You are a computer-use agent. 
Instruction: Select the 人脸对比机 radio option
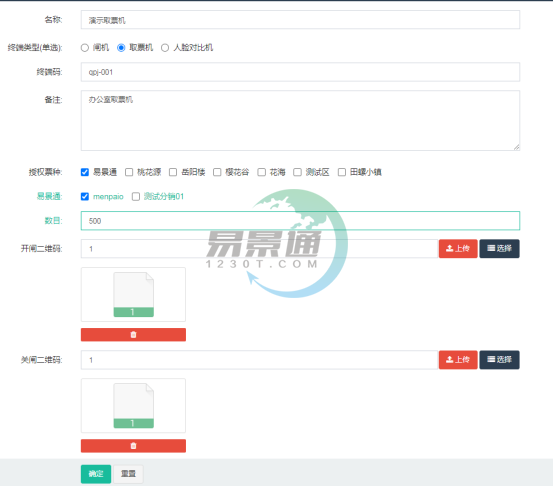(165, 48)
